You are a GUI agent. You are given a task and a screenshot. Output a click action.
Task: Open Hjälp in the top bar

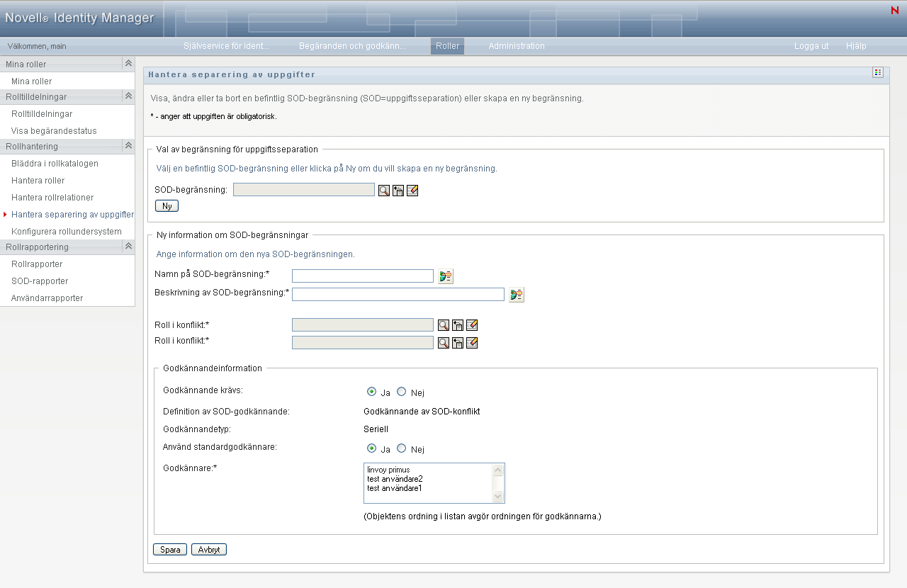coord(856,46)
